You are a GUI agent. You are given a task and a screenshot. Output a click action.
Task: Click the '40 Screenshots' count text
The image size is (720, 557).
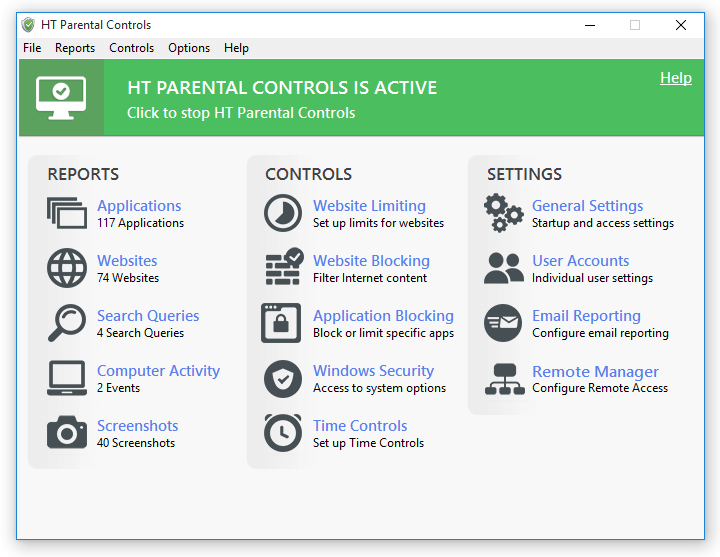point(136,443)
